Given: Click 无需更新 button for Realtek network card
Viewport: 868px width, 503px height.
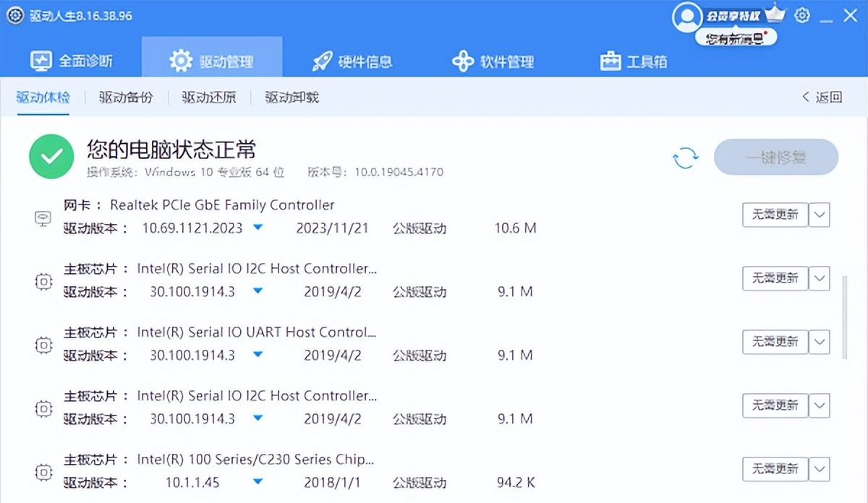Looking at the screenshot, I should (x=775, y=215).
